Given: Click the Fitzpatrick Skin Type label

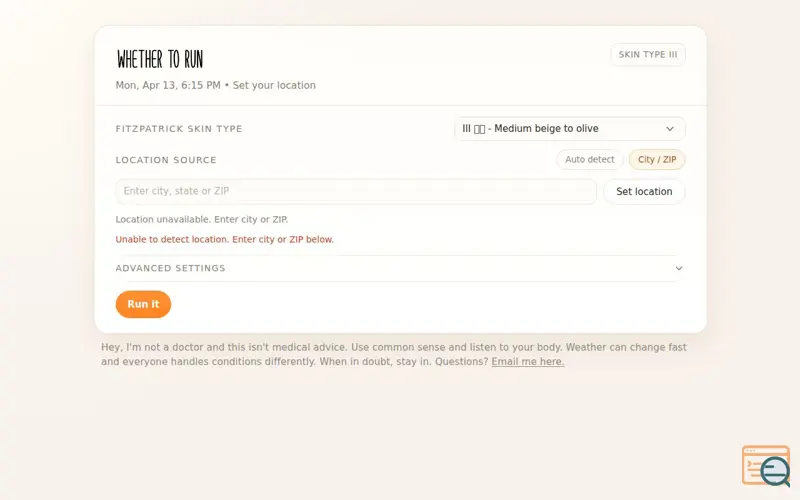Looking at the screenshot, I should [179, 129].
